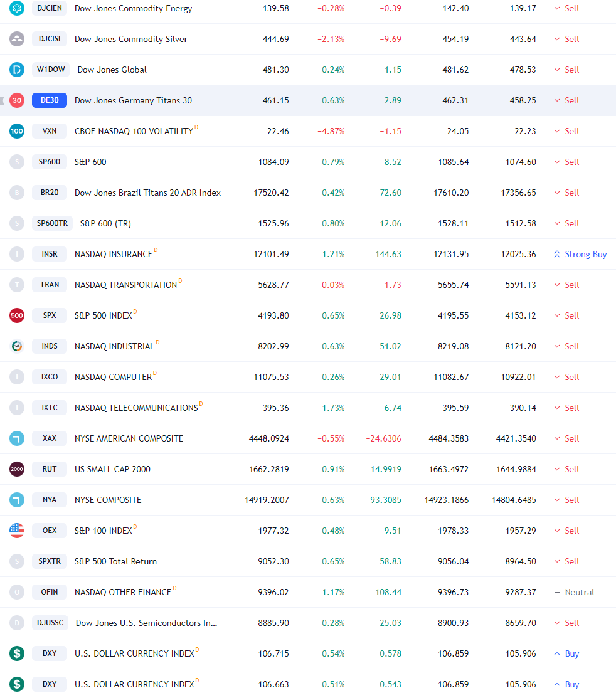Click dollar-sign logo of DXY row at 106.715
Image resolution: width=616 pixels, height=693 pixels.
tap(17, 653)
